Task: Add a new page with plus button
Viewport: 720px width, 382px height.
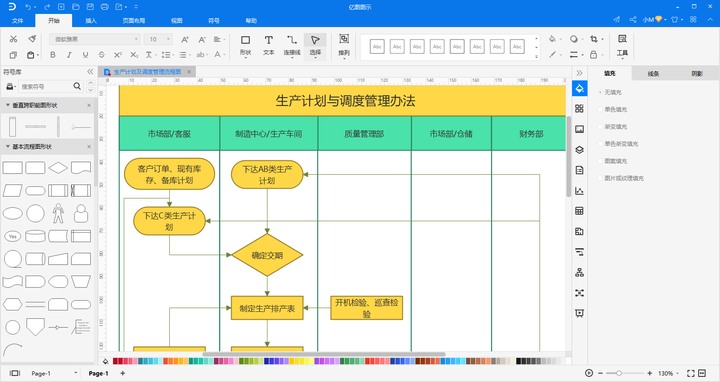Action: [x=123, y=373]
